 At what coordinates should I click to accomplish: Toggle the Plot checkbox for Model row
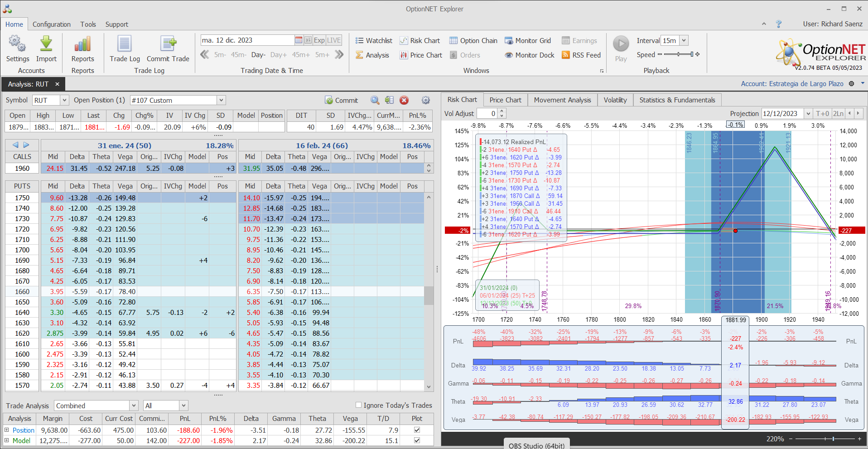click(417, 440)
